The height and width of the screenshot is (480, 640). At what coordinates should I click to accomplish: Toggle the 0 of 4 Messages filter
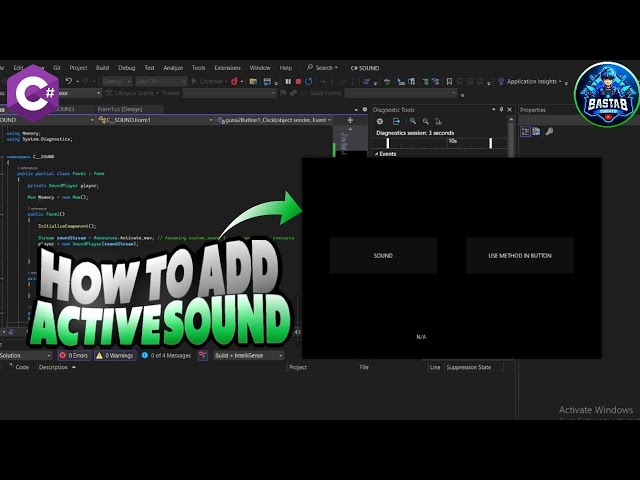click(166, 356)
